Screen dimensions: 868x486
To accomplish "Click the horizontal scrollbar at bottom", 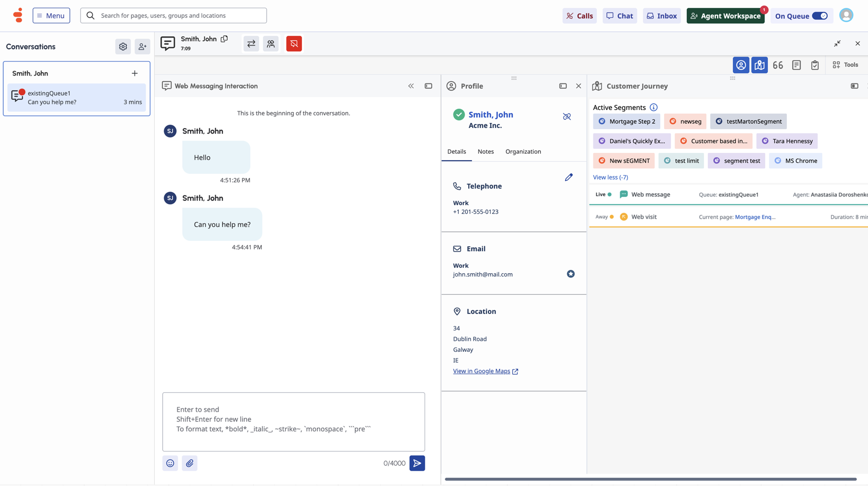I will tap(650, 479).
